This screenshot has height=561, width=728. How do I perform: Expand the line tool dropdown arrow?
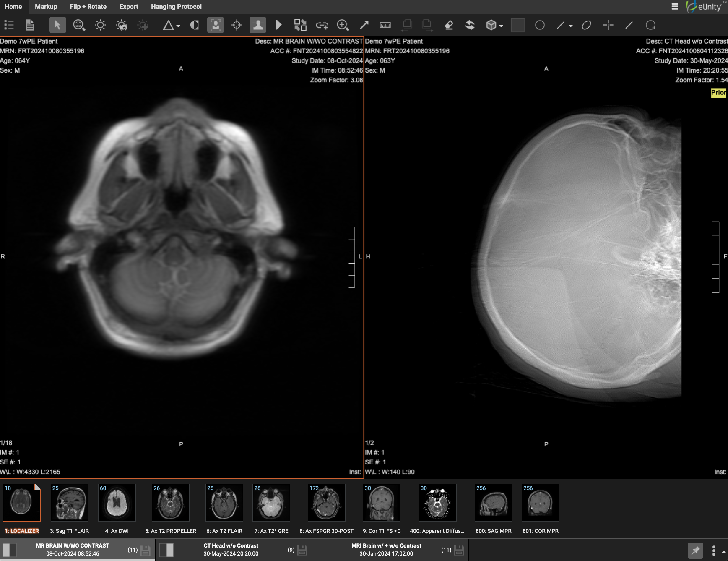[571, 26]
